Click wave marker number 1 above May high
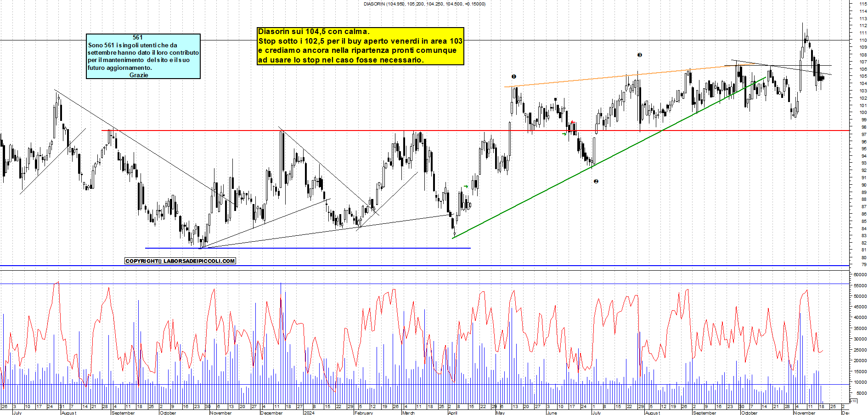The image size is (868, 415). click(514, 77)
